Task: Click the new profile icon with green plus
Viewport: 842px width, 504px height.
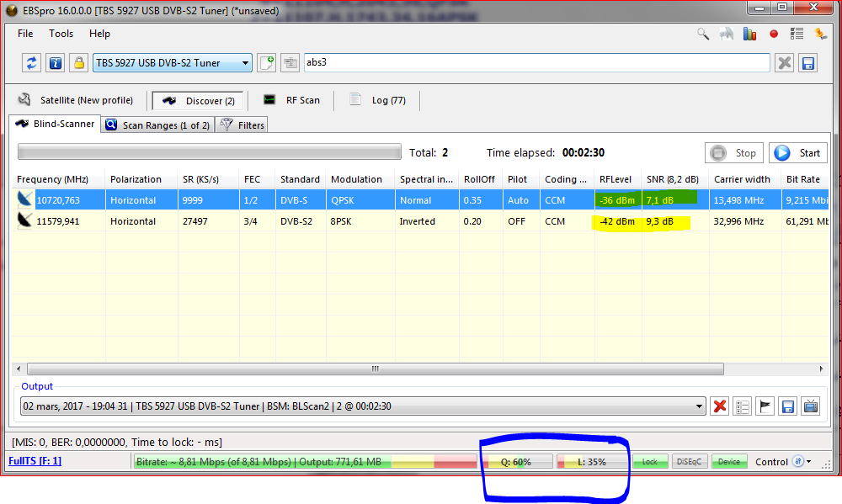Action: tap(267, 63)
